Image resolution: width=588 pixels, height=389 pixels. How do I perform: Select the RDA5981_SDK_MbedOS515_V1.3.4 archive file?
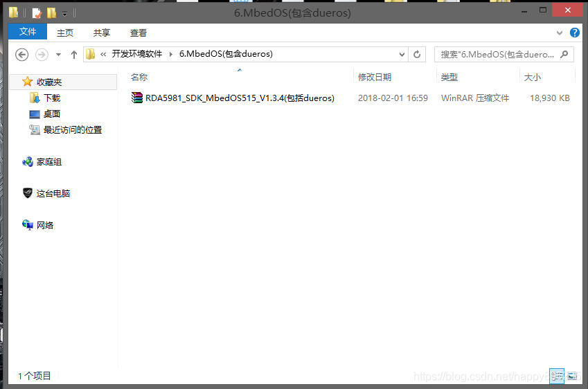pyautogui.click(x=240, y=98)
